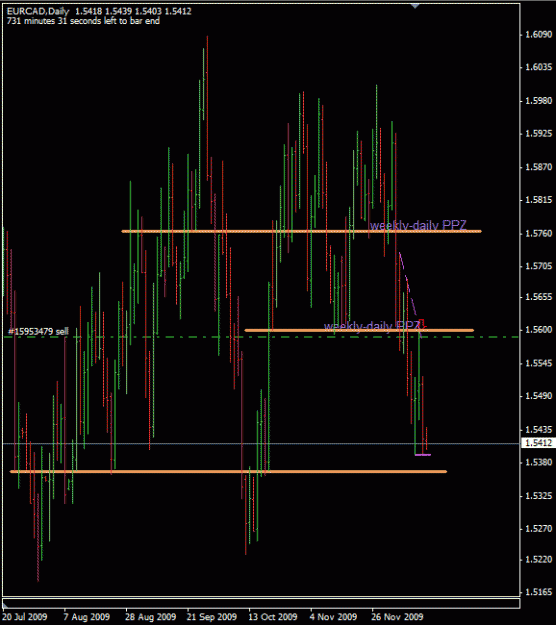
Task: Click the grey current-price horizontal line
Action: tap(261, 443)
